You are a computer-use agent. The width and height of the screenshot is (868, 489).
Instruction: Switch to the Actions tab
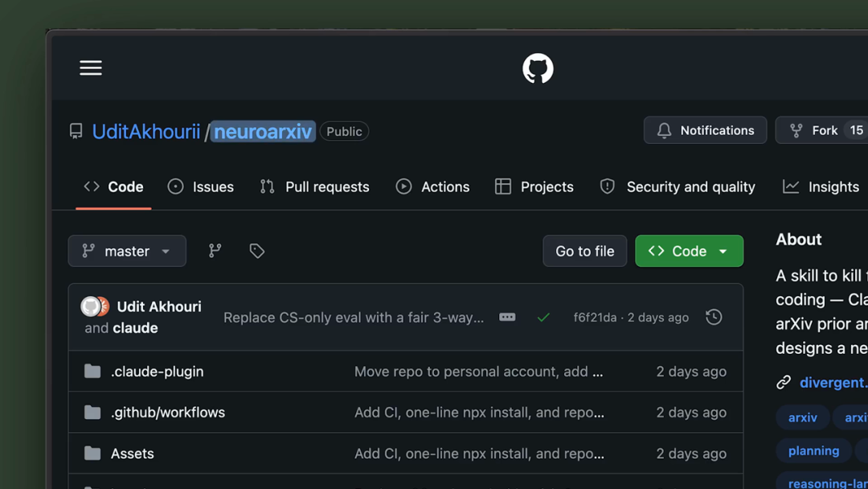(x=433, y=187)
